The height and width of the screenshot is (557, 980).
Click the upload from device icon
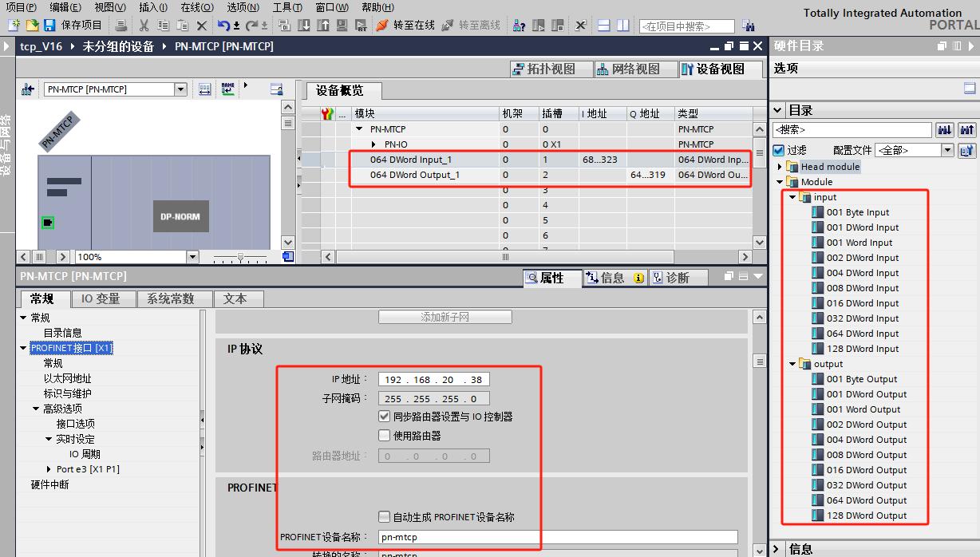coord(323,26)
